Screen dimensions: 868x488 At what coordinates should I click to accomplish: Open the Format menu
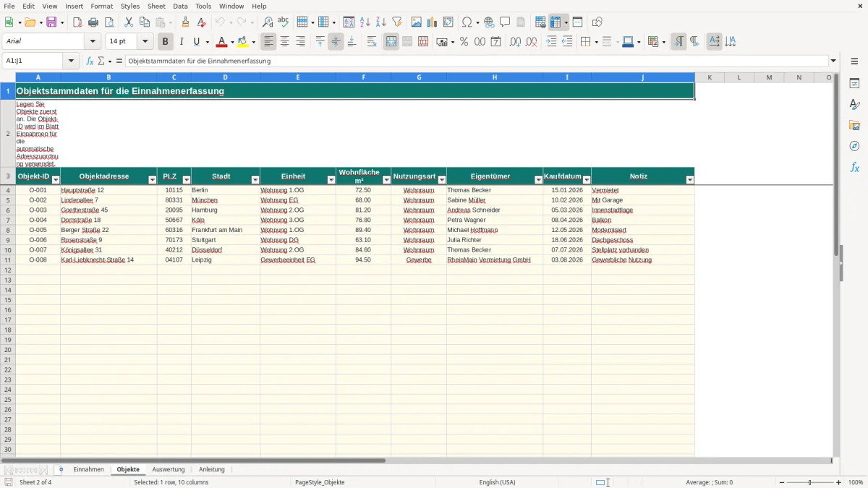pos(101,6)
